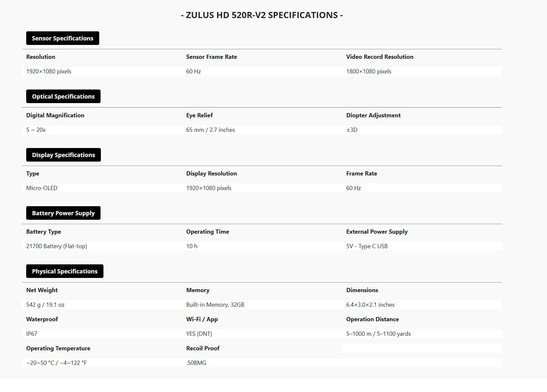Viewport: 547px width, 392px height.
Task: Select the 65 mm / 2.7 inches value
Action: (210, 130)
